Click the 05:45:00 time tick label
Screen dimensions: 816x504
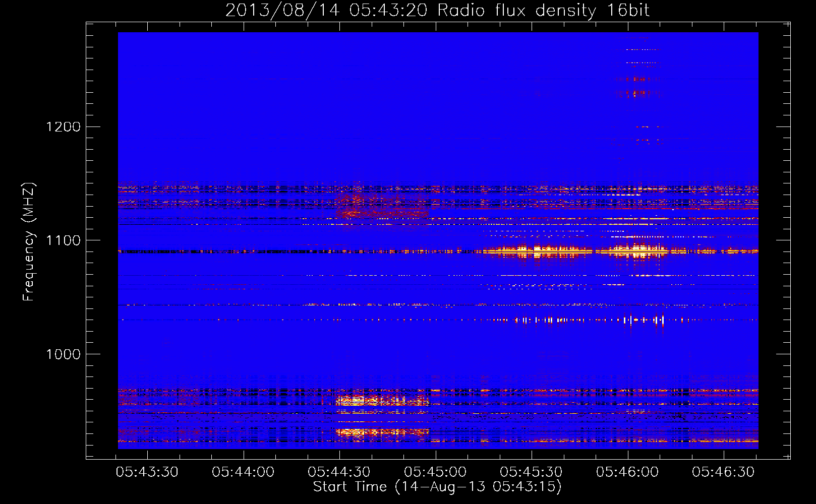435,472
